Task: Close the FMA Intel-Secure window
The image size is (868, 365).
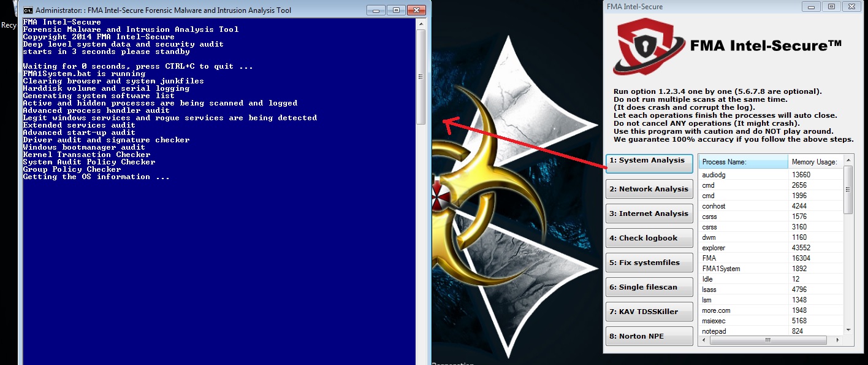Action: coord(852,6)
